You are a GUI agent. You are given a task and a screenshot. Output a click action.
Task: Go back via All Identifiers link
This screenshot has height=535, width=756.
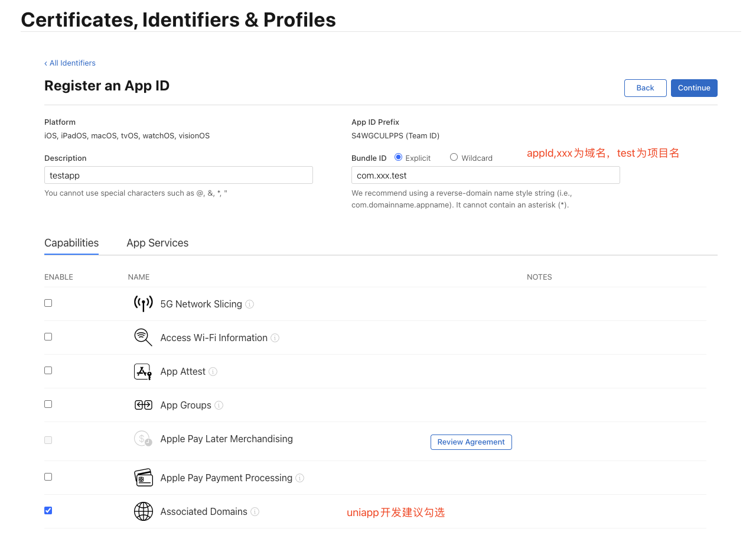click(x=70, y=63)
